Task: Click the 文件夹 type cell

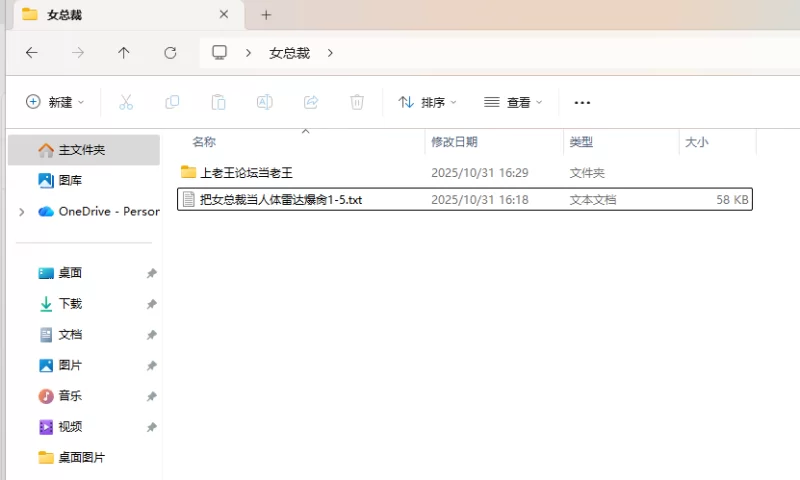Action: [x=587, y=173]
